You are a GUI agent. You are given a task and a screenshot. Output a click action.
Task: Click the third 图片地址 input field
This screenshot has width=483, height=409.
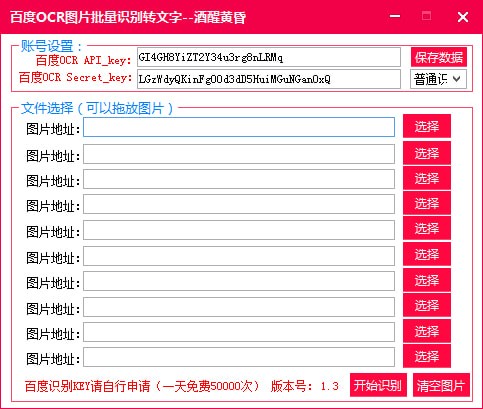239,179
